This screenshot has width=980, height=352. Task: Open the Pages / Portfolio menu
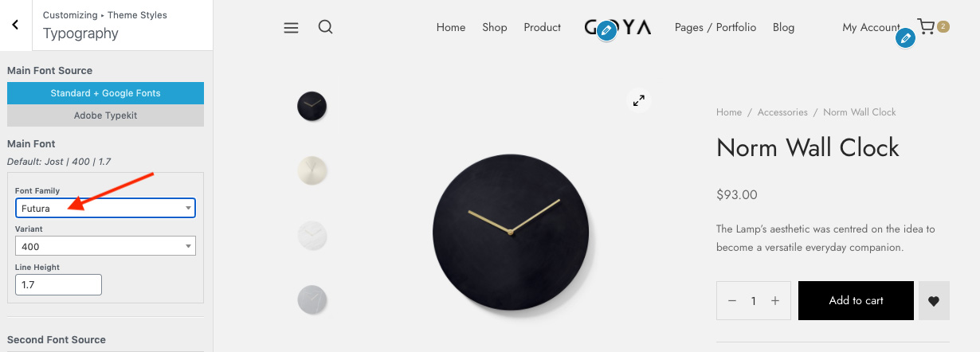(x=715, y=27)
